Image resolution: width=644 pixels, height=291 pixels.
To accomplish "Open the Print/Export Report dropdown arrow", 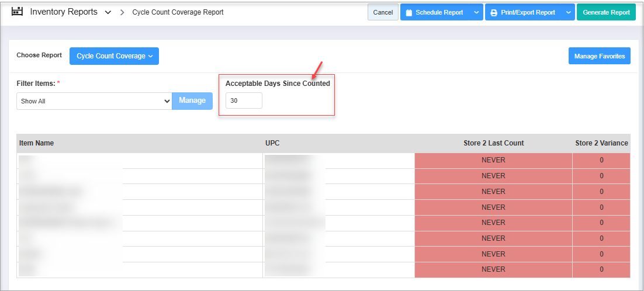I will (568, 12).
